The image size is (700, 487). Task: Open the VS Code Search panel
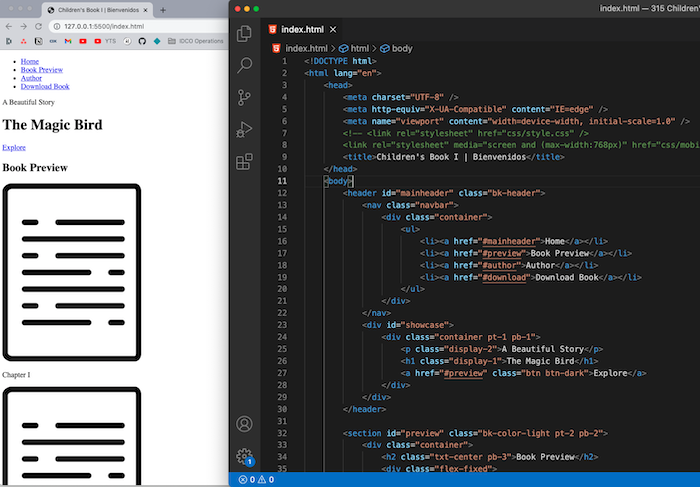point(244,65)
